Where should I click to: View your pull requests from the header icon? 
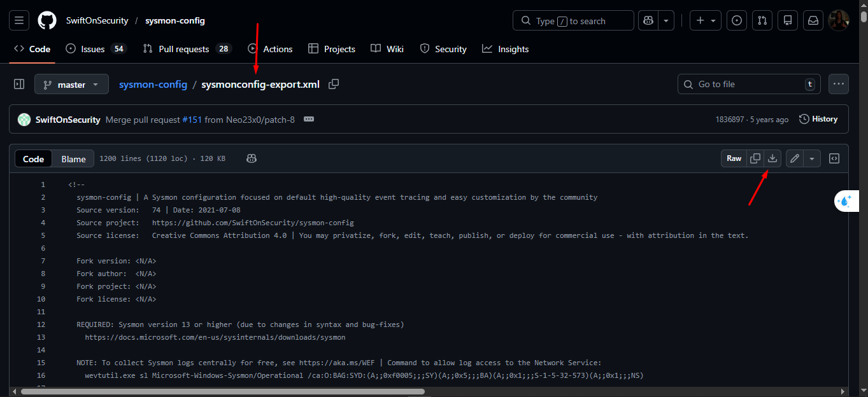[x=762, y=20]
